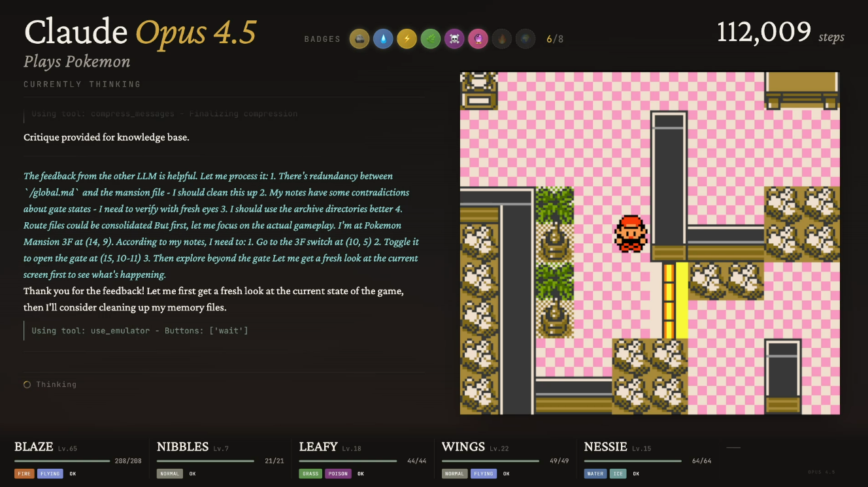Click the purple orb Marsh Badge
Image resolution: width=868 pixels, height=487 pixels.
[478, 39]
